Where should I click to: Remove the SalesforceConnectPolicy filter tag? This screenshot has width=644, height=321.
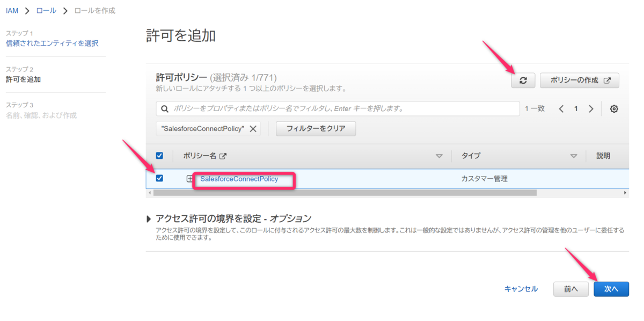[x=253, y=128]
